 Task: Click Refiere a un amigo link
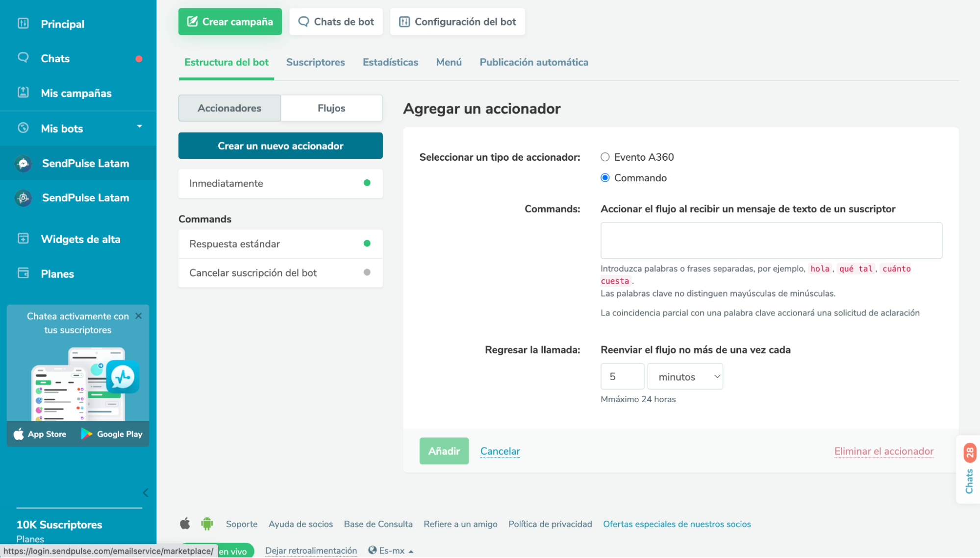[460, 524]
